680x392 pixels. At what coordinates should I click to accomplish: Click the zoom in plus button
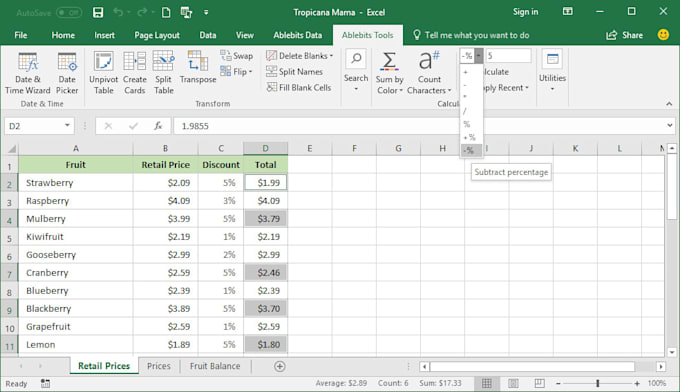click(637, 383)
